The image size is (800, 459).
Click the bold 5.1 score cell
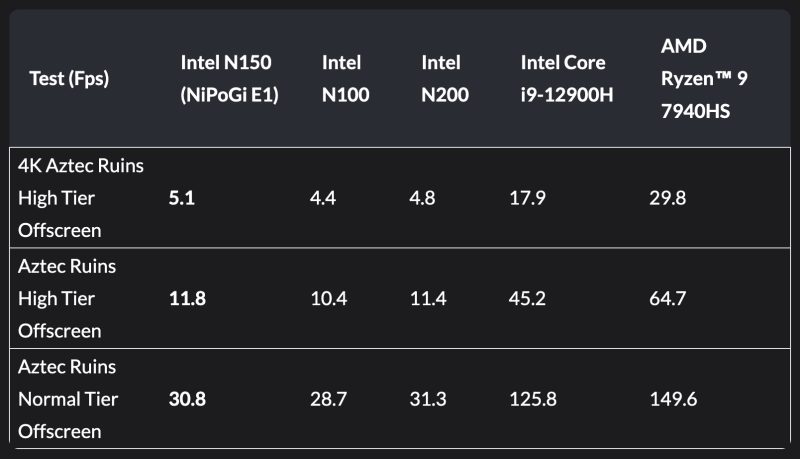[x=181, y=198]
